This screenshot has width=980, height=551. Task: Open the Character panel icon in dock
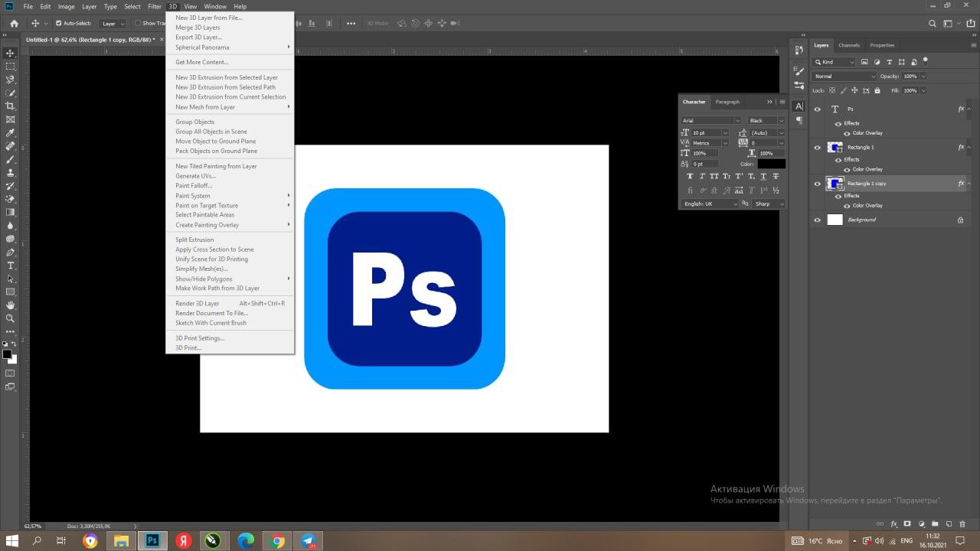[x=799, y=106]
